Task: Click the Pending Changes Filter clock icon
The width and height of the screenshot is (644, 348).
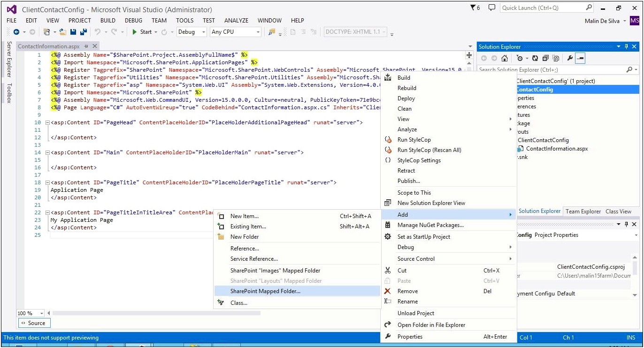Action: (520, 59)
